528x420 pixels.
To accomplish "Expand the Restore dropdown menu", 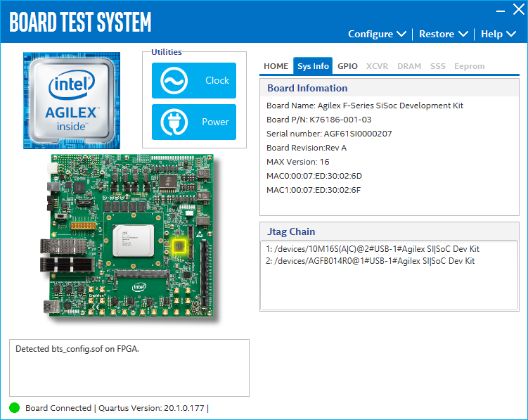I will coord(443,34).
